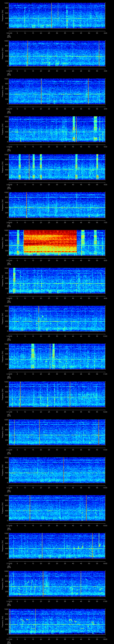The width and height of the screenshot is (114, 644).
Task: Open the spectrogram panel beginning 3:03:00
Action: tap(57, 91)
